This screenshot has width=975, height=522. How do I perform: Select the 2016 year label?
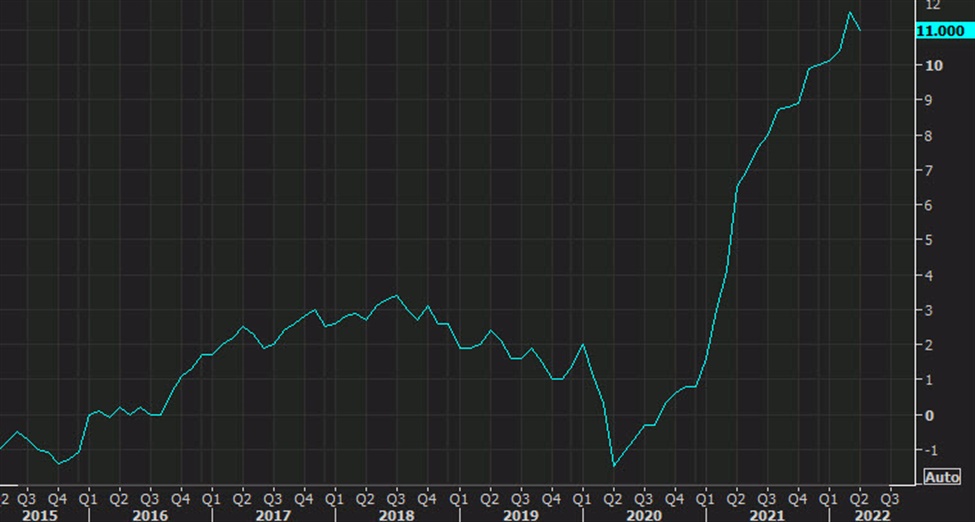pos(150,516)
